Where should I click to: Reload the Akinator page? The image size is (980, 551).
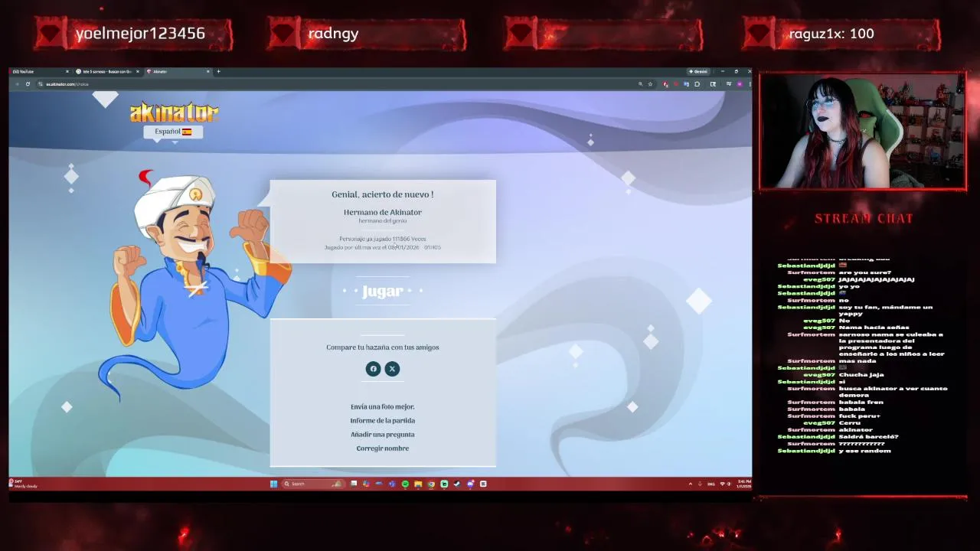pos(28,83)
